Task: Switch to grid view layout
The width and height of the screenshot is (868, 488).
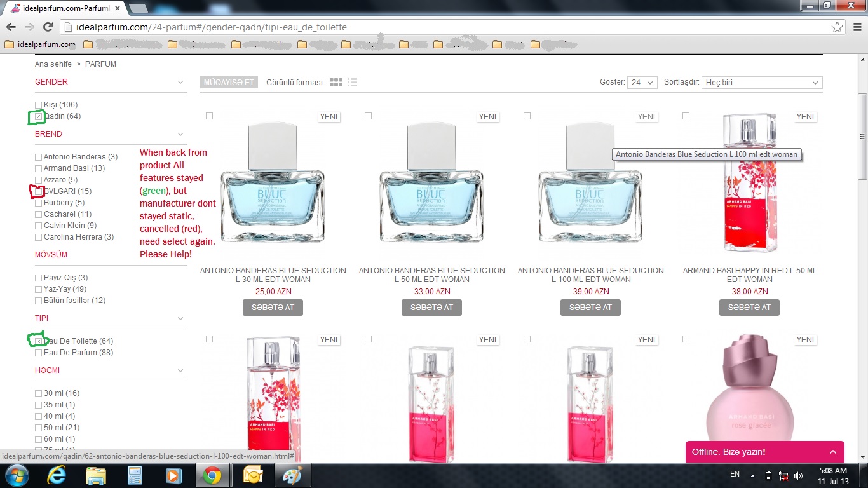Action: tap(336, 83)
